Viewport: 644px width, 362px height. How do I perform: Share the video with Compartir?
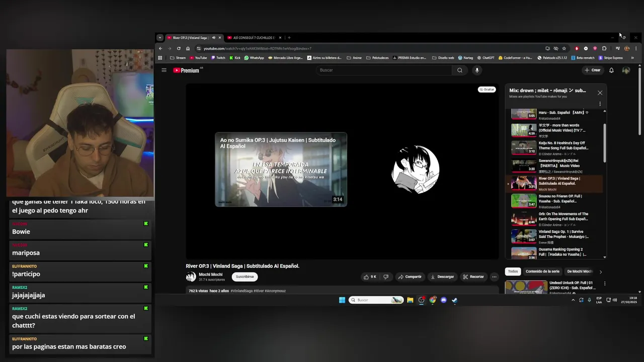(410, 277)
